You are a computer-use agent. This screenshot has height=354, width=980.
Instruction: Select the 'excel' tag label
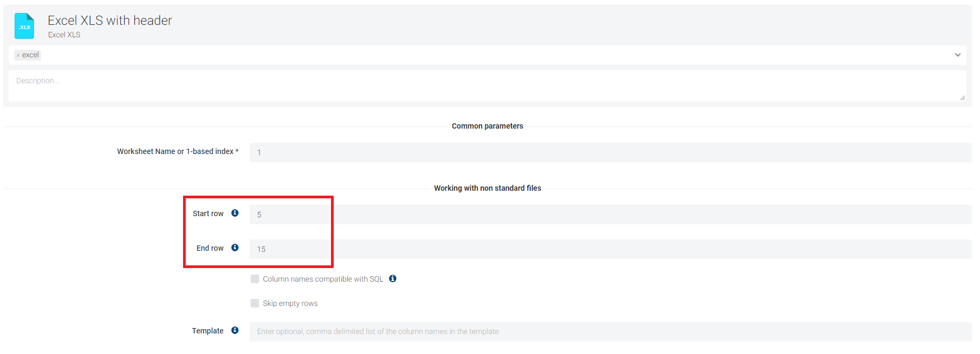click(x=30, y=55)
